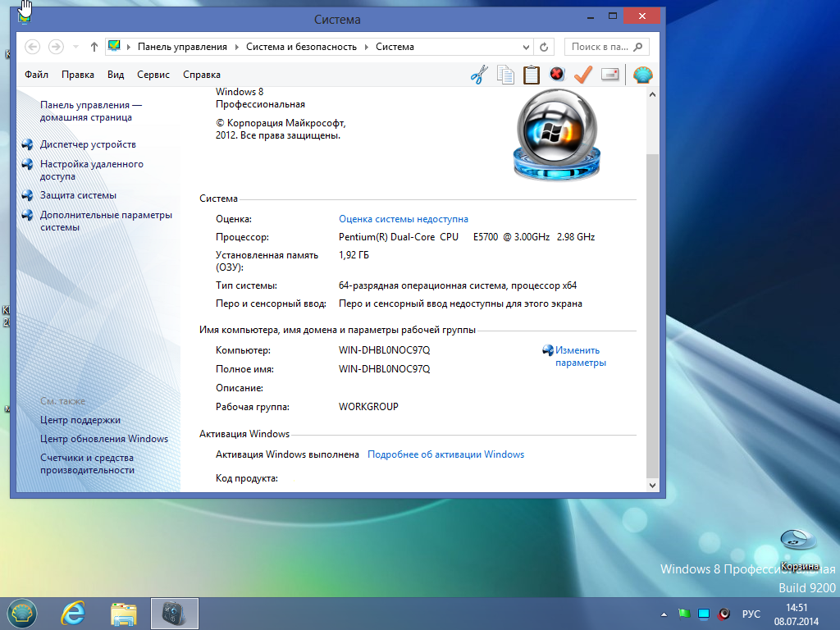Open Диспетчер устройств
The height and width of the screenshot is (630, 840).
pyautogui.click(x=88, y=144)
